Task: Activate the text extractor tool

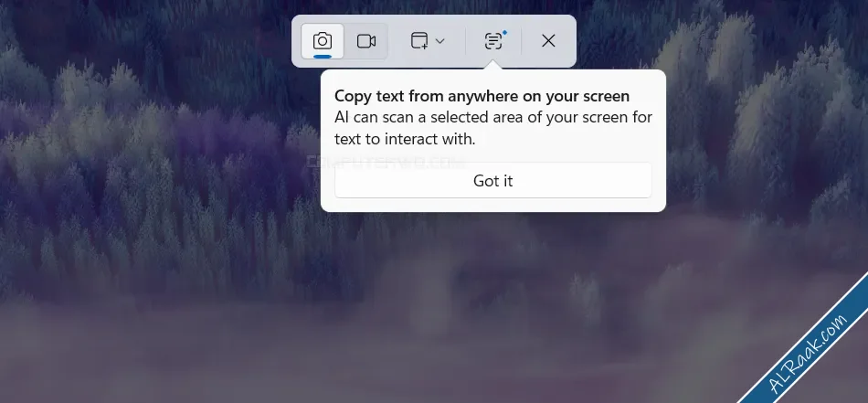Action: pos(493,41)
